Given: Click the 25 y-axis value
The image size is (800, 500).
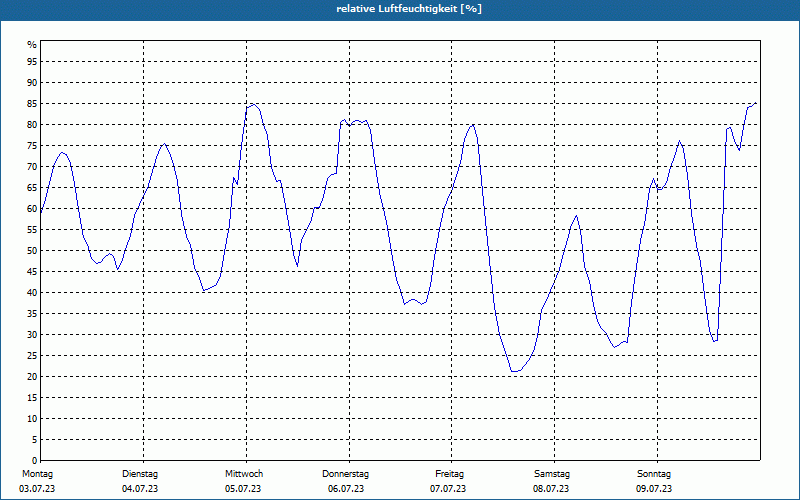Looking at the screenshot, I should (32, 356).
